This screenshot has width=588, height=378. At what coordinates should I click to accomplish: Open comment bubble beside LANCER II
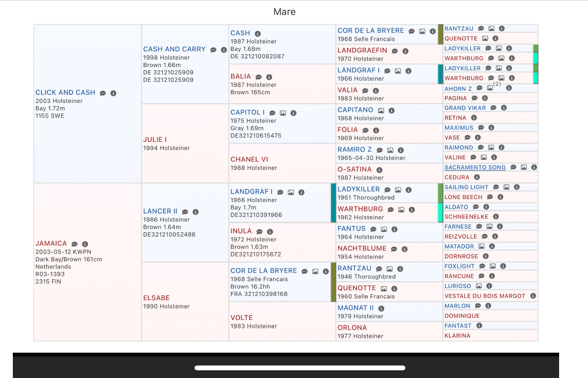tap(185, 212)
